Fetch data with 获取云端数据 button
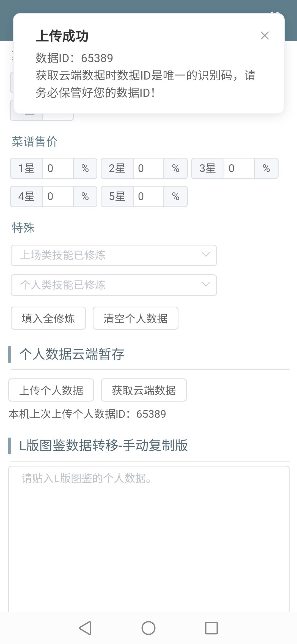Image resolution: width=297 pixels, height=644 pixels. click(144, 390)
